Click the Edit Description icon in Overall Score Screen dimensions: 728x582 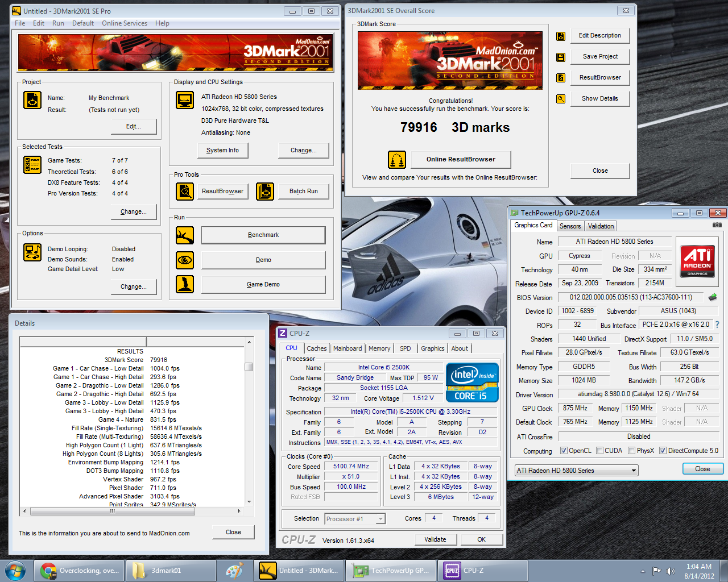coord(561,36)
